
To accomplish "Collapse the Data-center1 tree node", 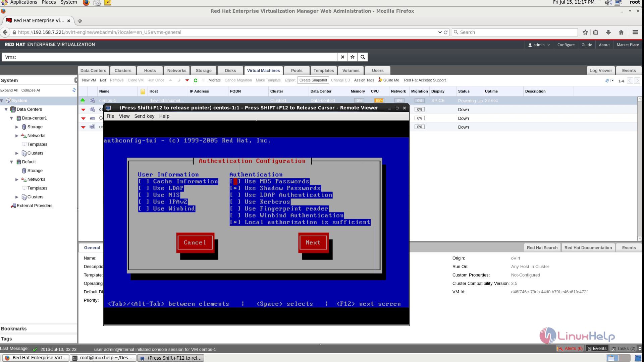I will pyautogui.click(x=11, y=118).
